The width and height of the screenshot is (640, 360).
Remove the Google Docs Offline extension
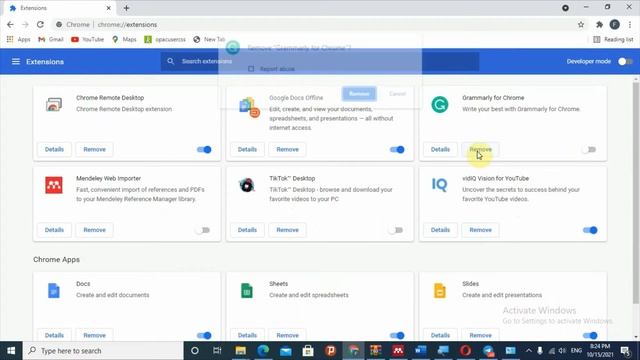point(287,149)
